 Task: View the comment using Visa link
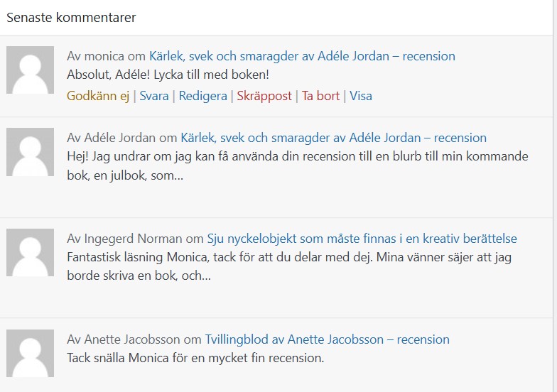point(361,96)
